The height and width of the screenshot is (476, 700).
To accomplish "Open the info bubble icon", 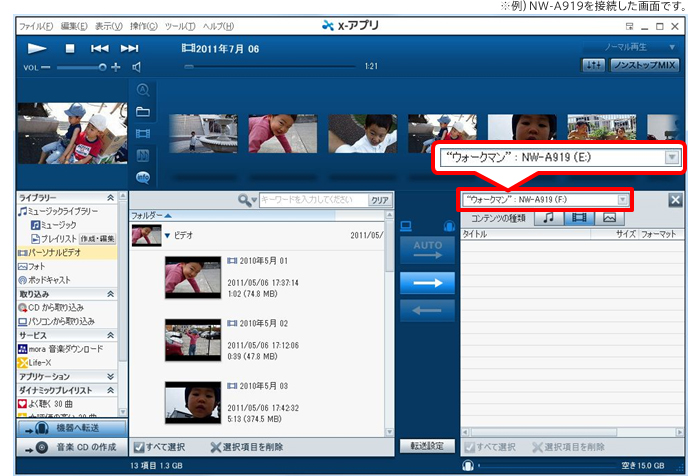I will (143, 177).
